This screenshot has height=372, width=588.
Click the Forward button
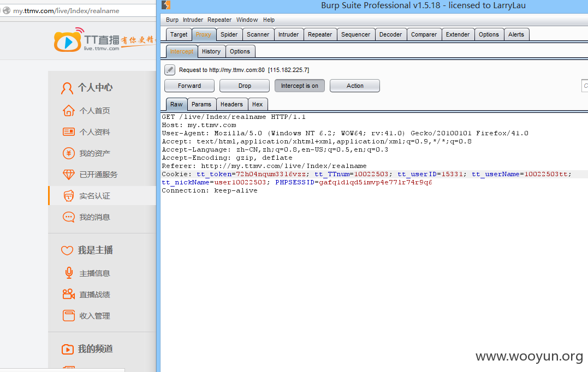[189, 86]
